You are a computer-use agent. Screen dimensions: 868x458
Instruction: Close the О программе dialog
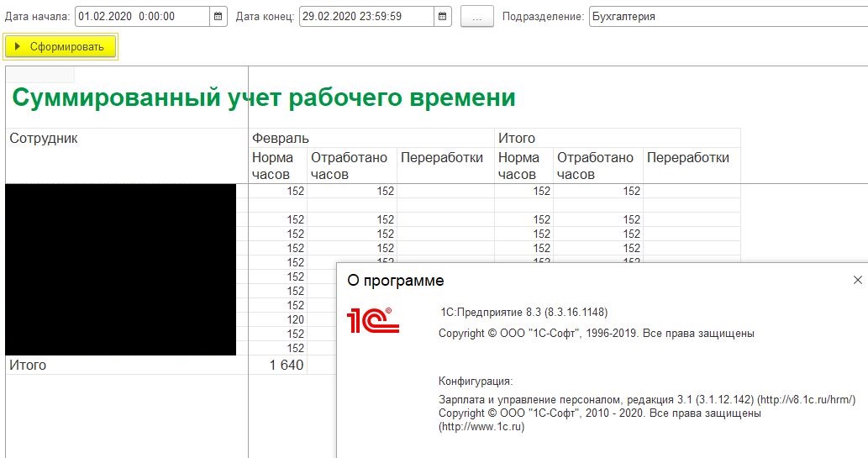click(857, 280)
